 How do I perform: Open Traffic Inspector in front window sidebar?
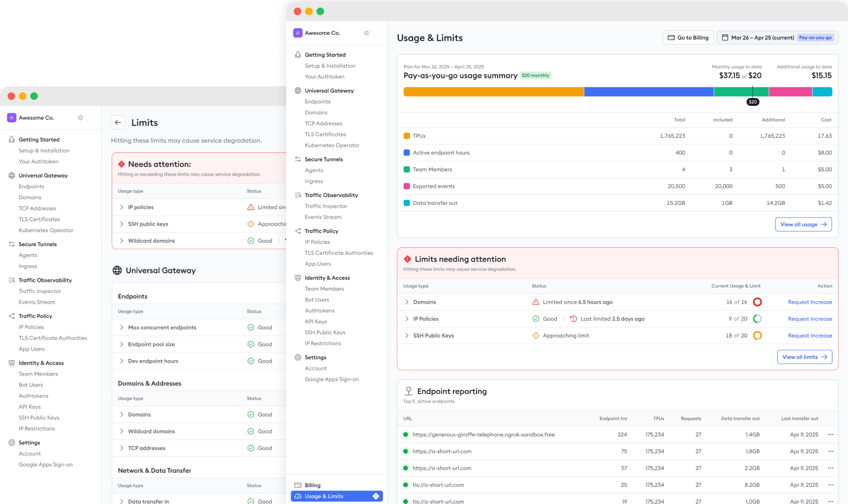[x=326, y=206]
